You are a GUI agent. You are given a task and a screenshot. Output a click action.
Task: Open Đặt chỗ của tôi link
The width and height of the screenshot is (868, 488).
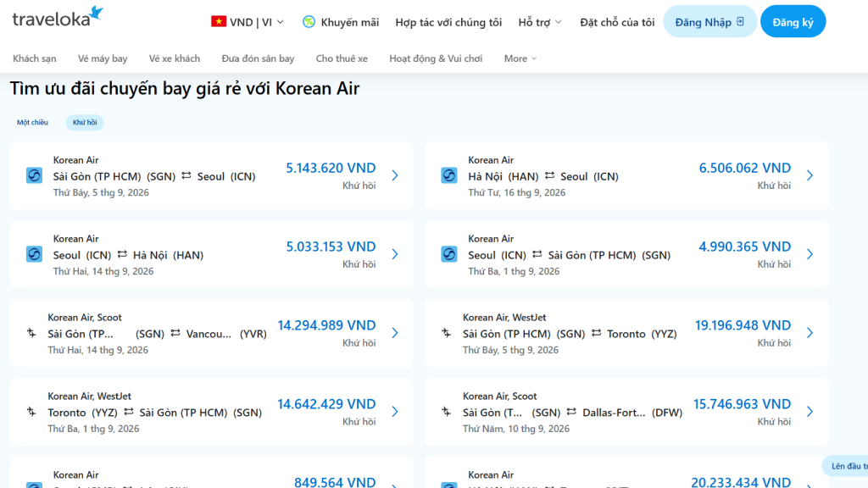[617, 22]
